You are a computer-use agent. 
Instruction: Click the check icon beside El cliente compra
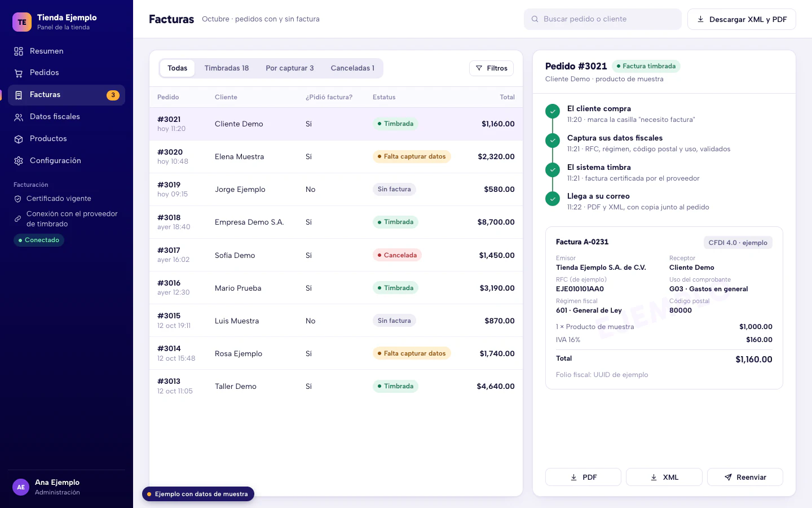pos(553,111)
